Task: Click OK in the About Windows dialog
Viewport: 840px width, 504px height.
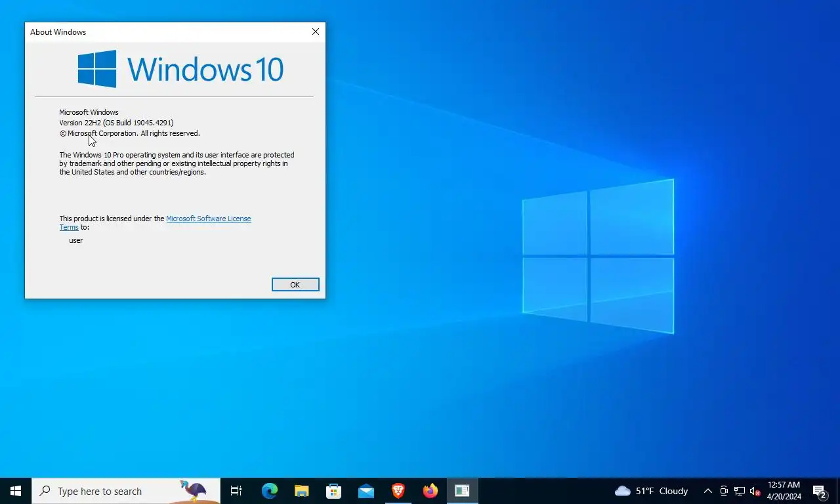Action: click(x=295, y=285)
